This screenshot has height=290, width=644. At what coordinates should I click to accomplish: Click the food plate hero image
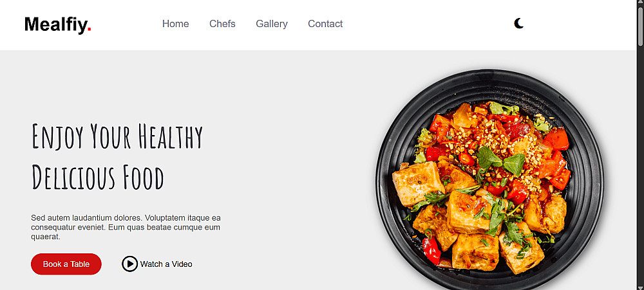pyautogui.click(x=490, y=179)
